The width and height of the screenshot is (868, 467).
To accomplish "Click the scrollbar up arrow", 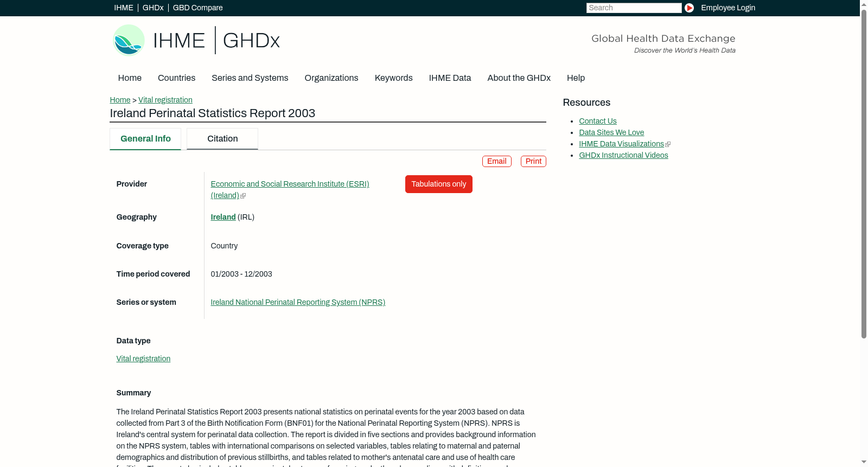I will coord(864,4).
